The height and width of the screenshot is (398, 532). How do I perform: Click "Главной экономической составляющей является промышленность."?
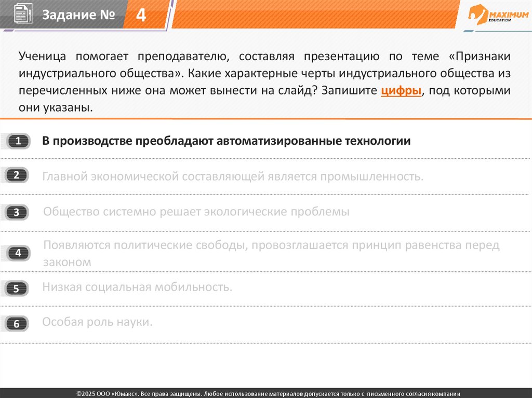233,176
